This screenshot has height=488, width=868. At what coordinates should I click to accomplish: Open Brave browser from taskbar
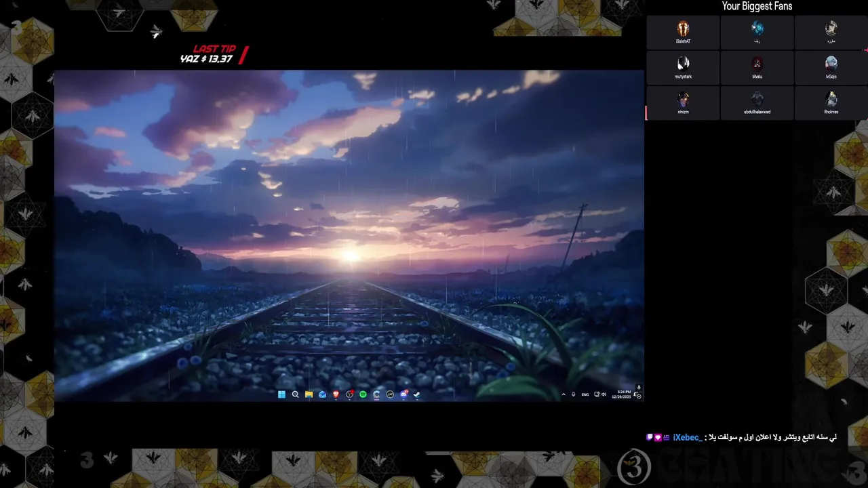click(x=336, y=394)
